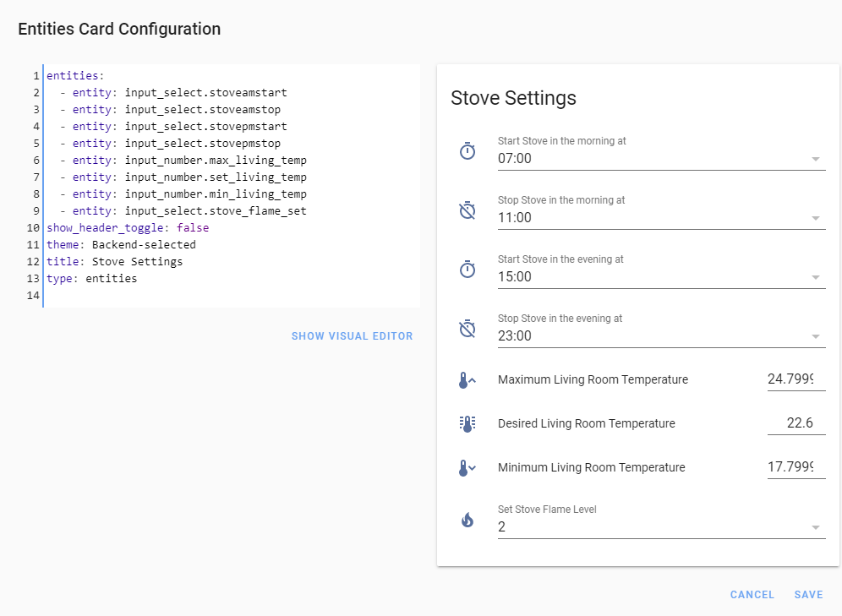Click the thermometer-down icon for Minimum Living Room Temperature
Viewport: 842px width, 616px height.
click(x=467, y=468)
